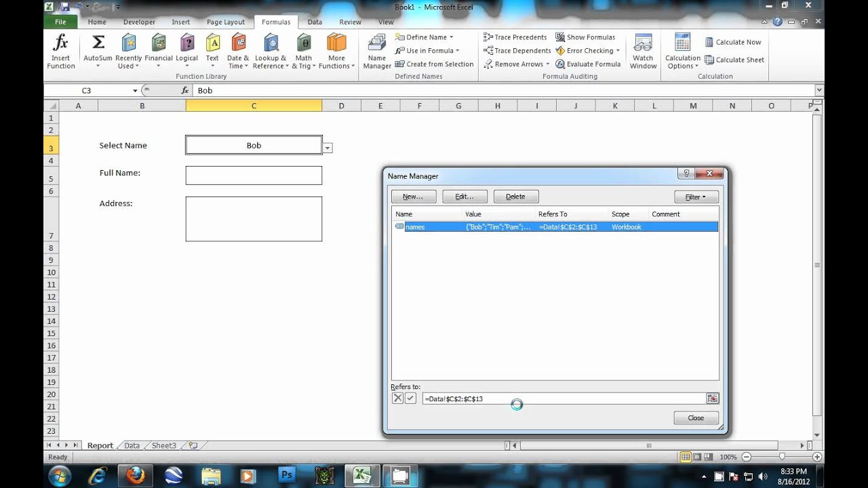The width and height of the screenshot is (868, 488).
Task: Click the zoom in plus button
Action: [x=816, y=457]
